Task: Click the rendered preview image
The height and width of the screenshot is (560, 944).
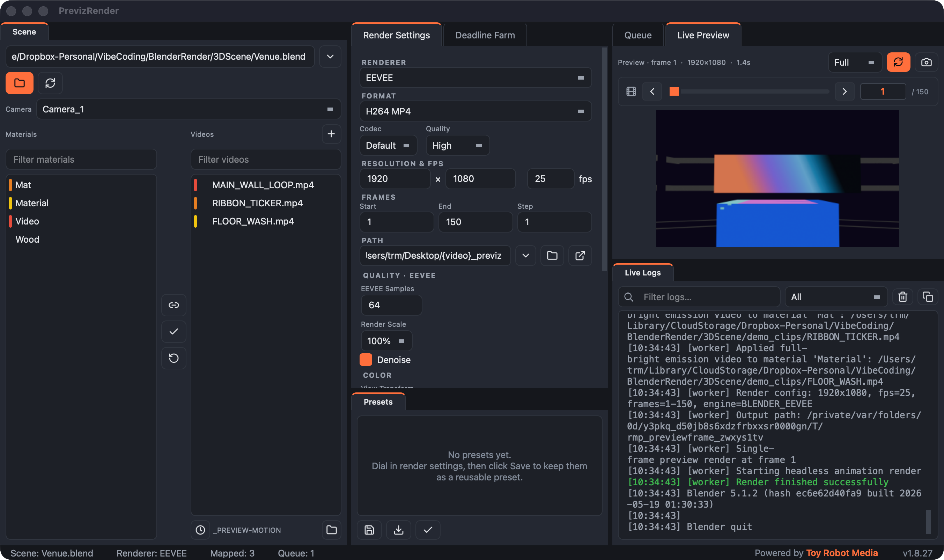Action: point(777,179)
